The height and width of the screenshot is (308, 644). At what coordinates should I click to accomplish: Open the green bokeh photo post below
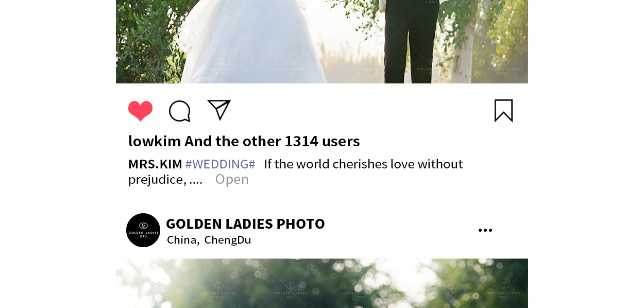tap(322, 283)
